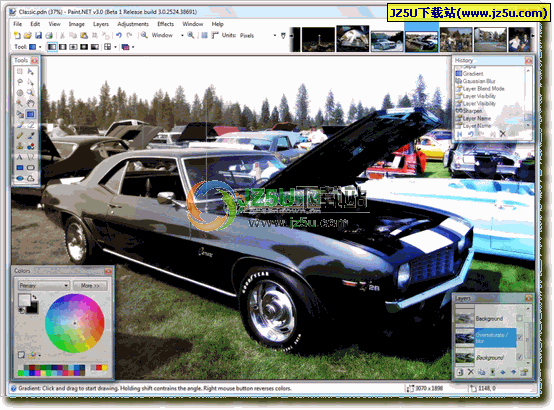The height and width of the screenshot is (410, 554).
Task: Choose the linear gradient type
Action: [52, 47]
